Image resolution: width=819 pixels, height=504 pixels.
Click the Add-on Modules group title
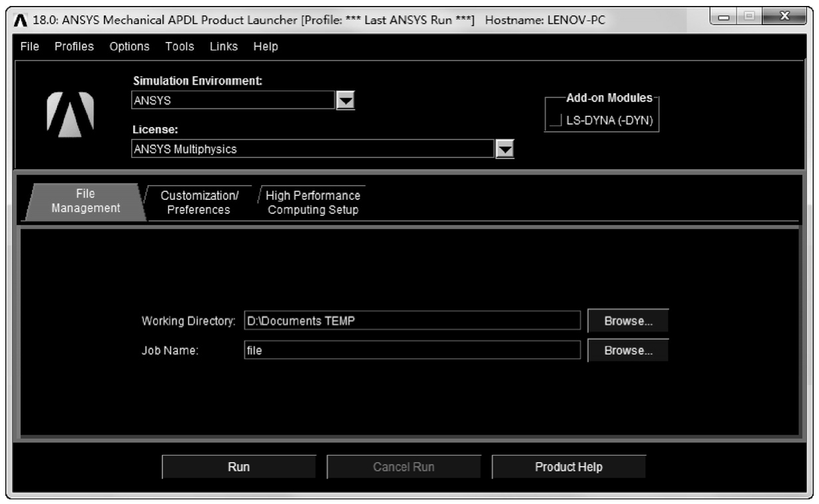tap(609, 98)
